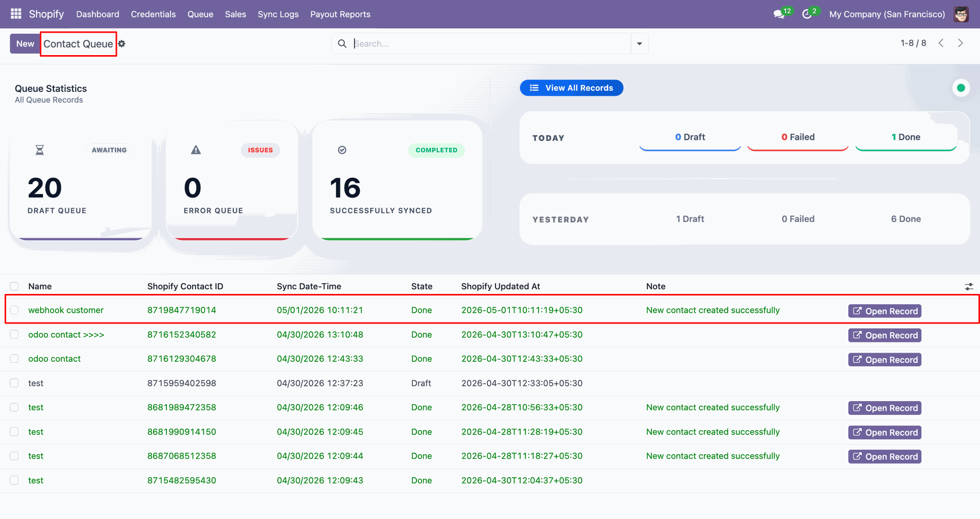Tick the checkbox for odoo contact >>>> row

(x=14, y=335)
